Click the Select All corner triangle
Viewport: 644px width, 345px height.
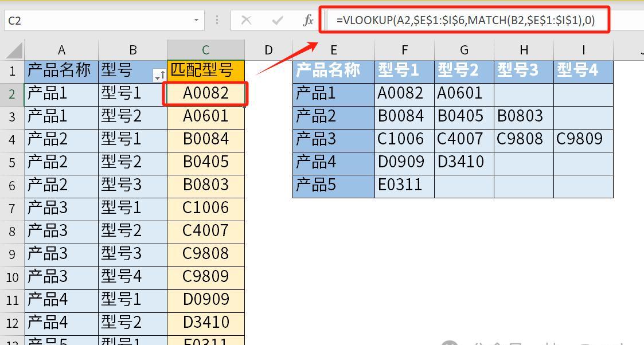point(14,51)
